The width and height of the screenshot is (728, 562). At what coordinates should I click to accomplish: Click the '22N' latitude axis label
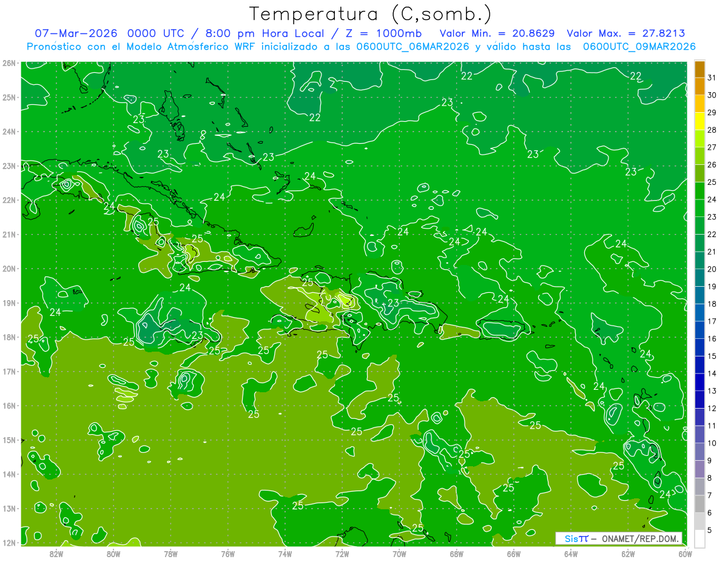pos(9,200)
